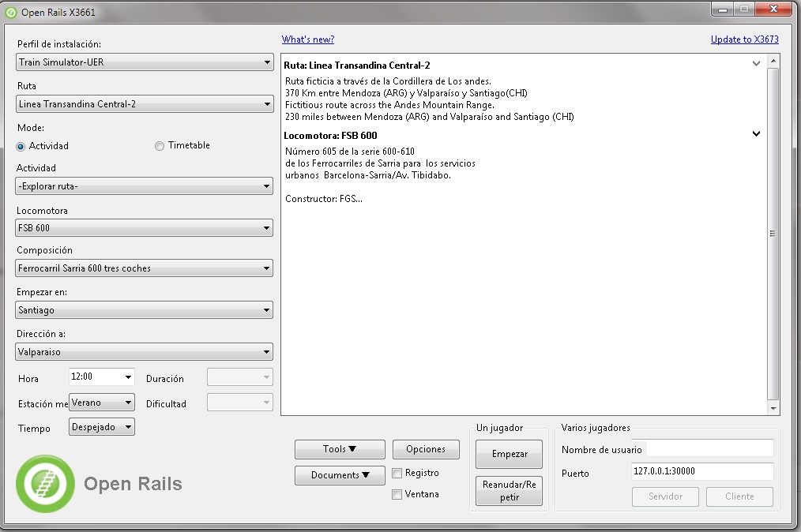Collapse the Ruta description chevron
This screenshot has height=532, width=801.
coord(756,64)
